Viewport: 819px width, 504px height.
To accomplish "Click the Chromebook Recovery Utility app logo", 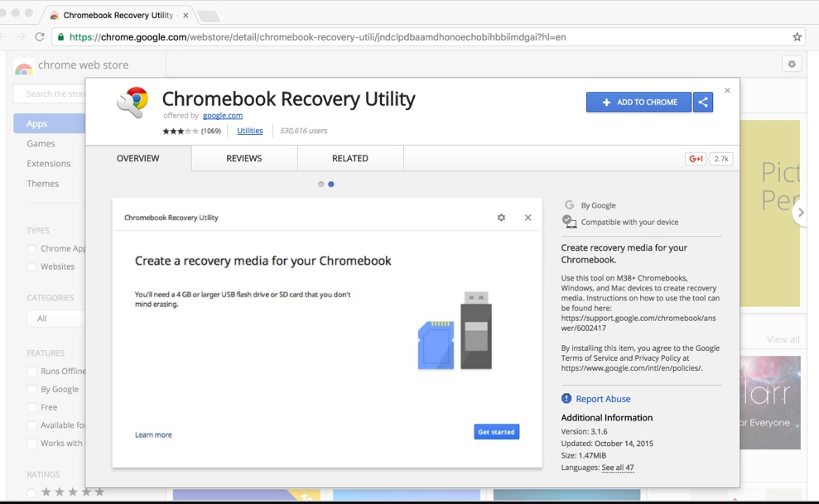I will 132,103.
